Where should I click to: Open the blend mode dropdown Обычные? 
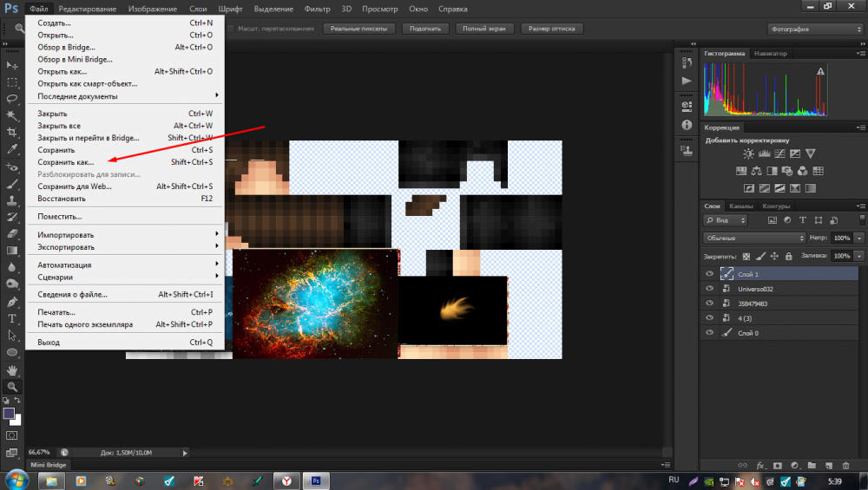[x=753, y=238]
